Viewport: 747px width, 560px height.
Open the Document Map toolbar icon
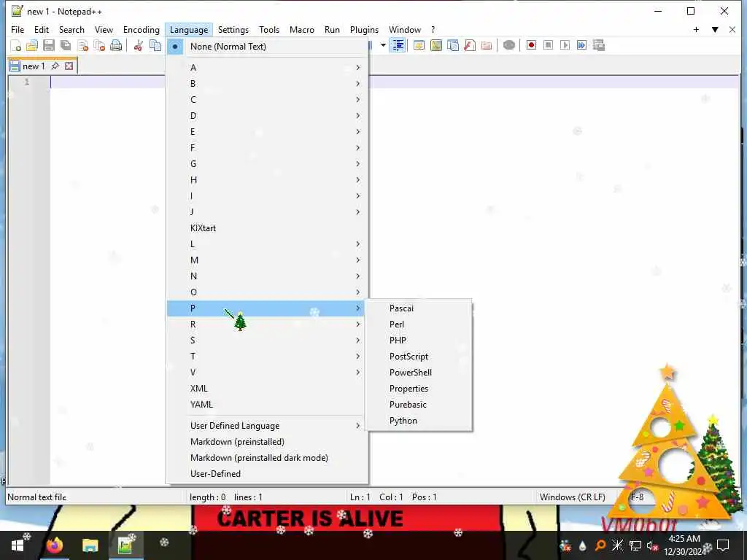tap(436, 46)
